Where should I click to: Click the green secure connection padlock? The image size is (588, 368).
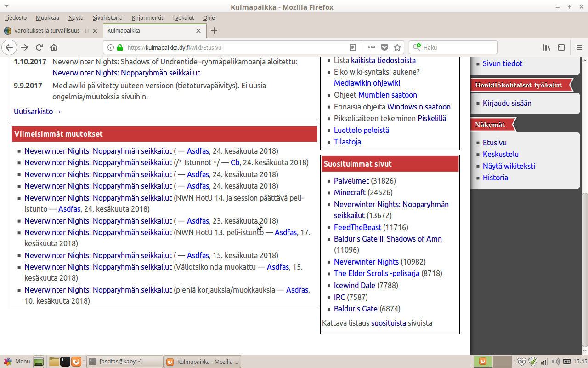click(120, 47)
